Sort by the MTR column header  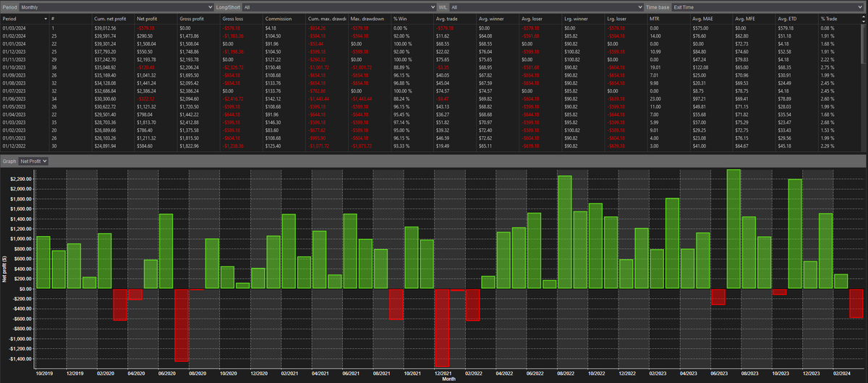[x=668, y=18]
